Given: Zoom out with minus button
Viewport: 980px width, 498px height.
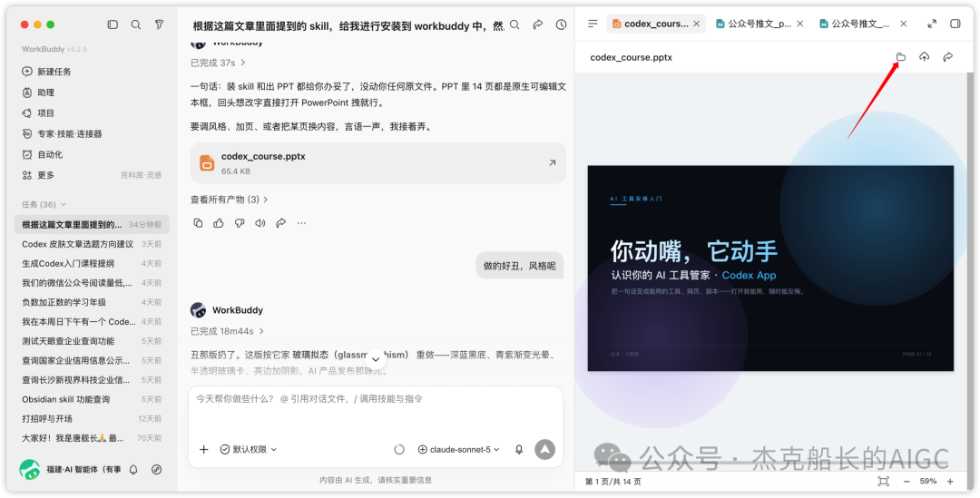Looking at the screenshot, I should click(906, 481).
